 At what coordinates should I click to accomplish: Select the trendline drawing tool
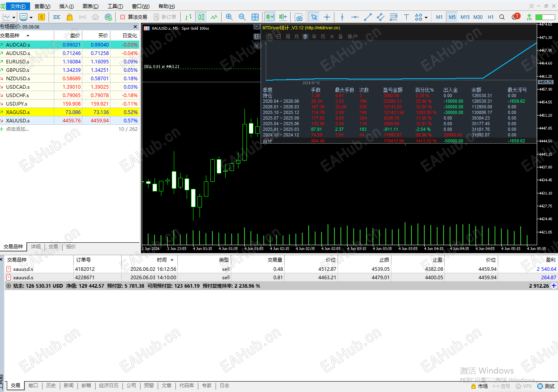[368, 17]
